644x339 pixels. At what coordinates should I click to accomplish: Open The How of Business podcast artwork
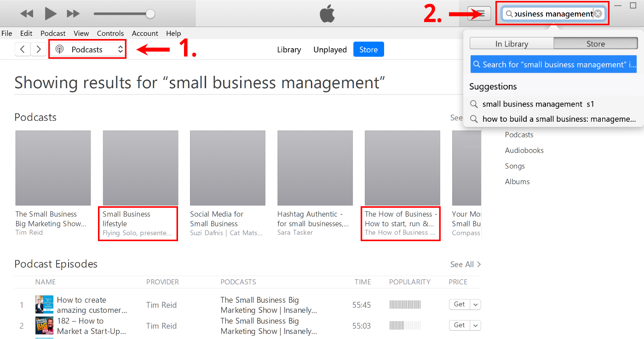pyautogui.click(x=402, y=168)
